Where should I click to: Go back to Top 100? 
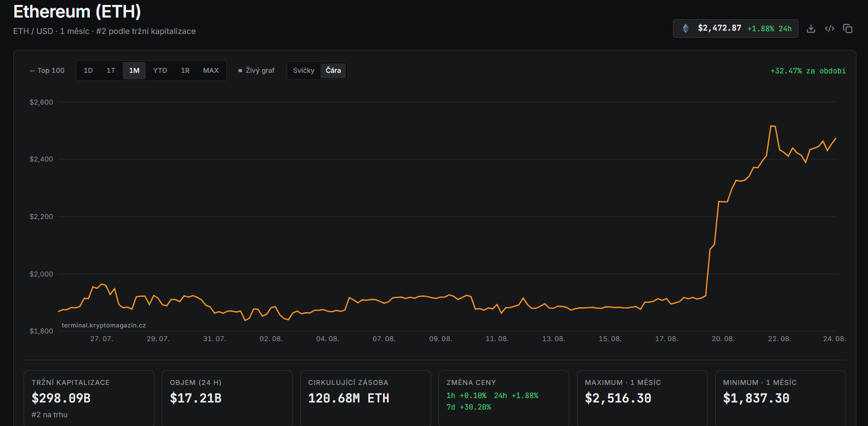[x=47, y=71]
